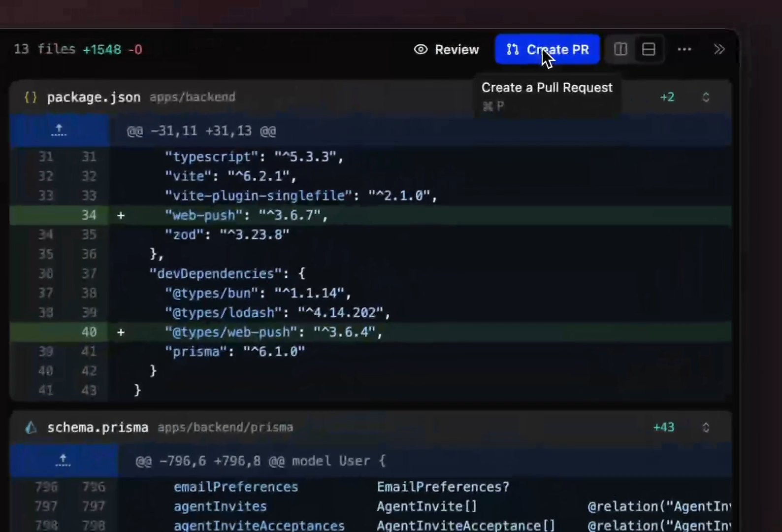Click the "@types/bun": "^1.1.14" line

click(370, 293)
